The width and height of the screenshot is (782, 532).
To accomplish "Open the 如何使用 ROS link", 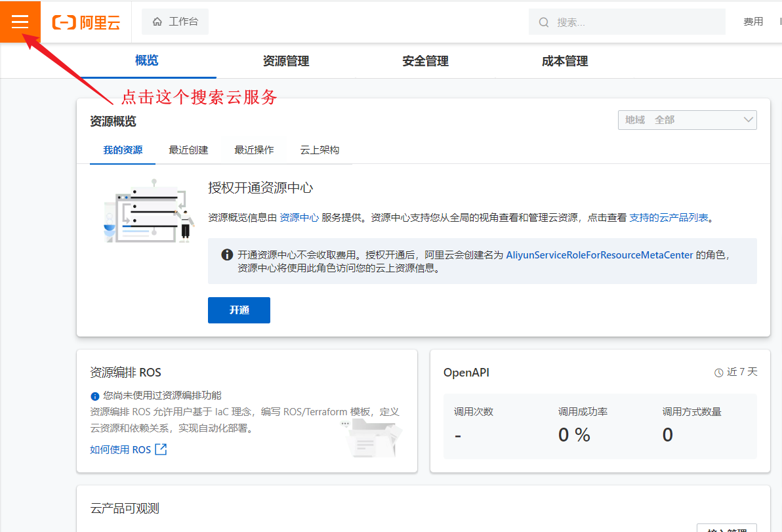I will (x=120, y=449).
